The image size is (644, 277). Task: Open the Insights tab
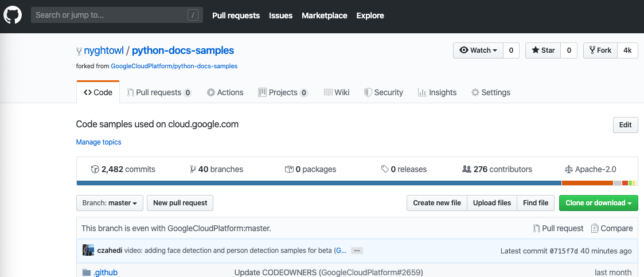[437, 92]
